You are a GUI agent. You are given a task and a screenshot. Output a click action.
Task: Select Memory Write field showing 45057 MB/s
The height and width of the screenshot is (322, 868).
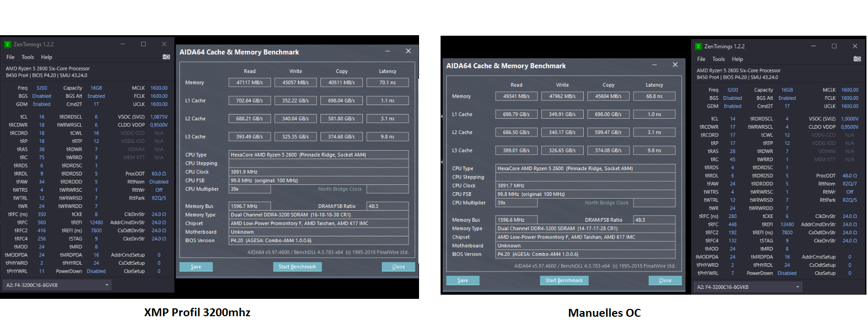coord(295,82)
